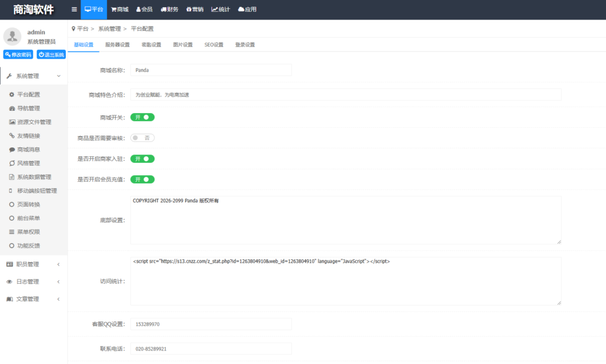Image resolution: width=606 pixels, height=364 pixels.
Task: Click the 客服QQ设置 input field
Action: pyautogui.click(x=211, y=324)
